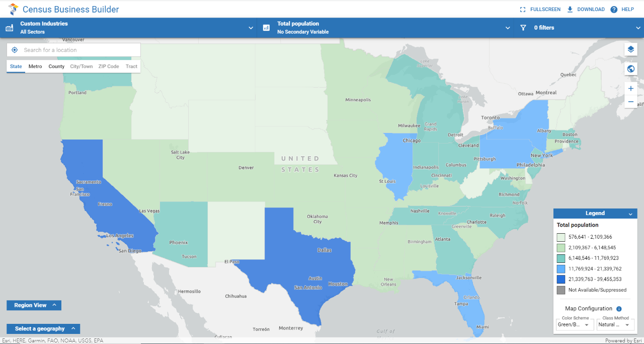Expand the Total population variable chevron
The height and width of the screenshot is (344, 644).
[x=508, y=28]
